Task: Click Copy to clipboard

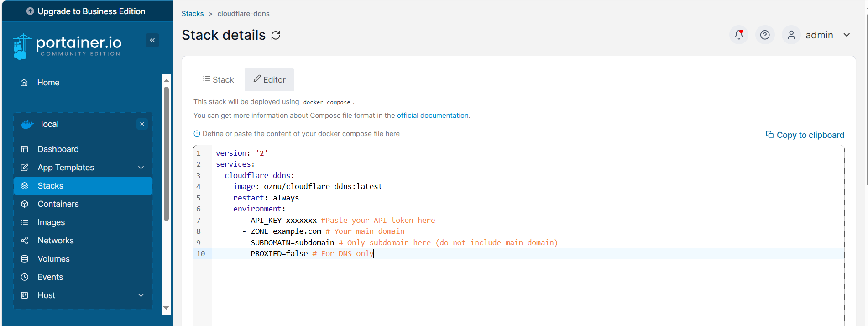Action: pyautogui.click(x=805, y=135)
